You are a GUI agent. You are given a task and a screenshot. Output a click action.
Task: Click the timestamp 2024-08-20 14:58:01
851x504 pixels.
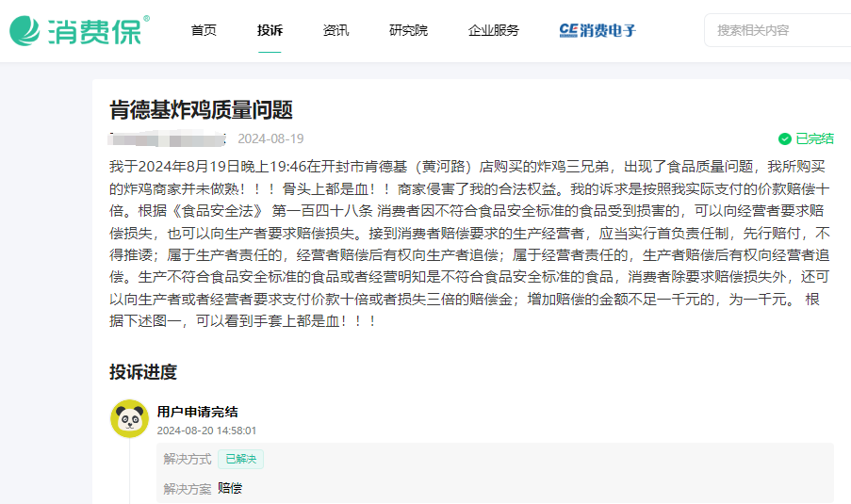tap(206, 431)
